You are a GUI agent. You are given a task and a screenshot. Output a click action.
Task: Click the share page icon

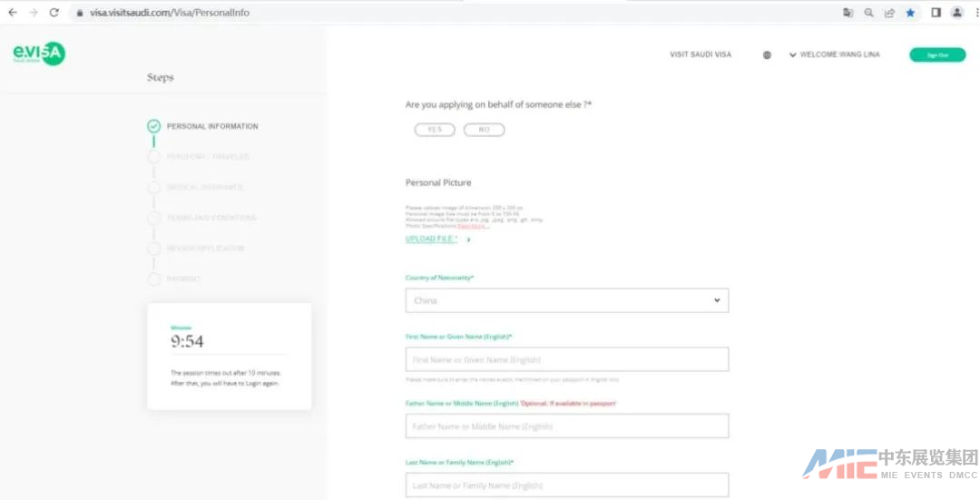click(889, 13)
